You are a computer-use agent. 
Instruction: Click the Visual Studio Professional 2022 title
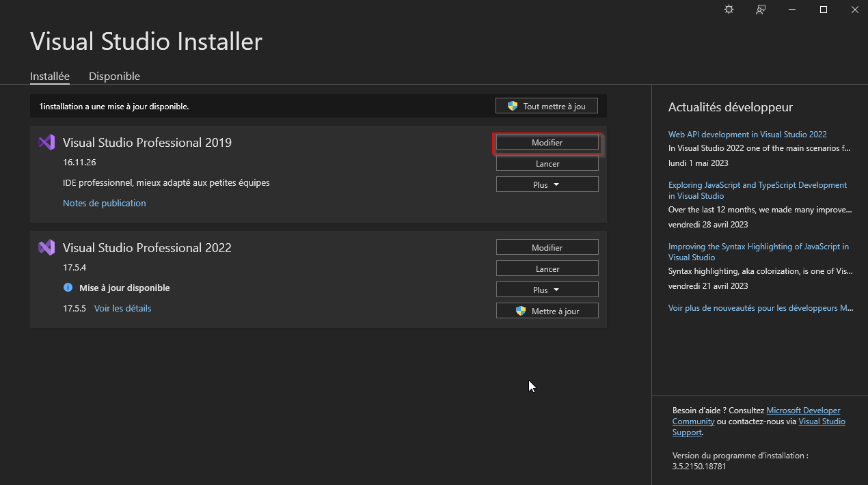pyautogui.click(x=147, y=247)
